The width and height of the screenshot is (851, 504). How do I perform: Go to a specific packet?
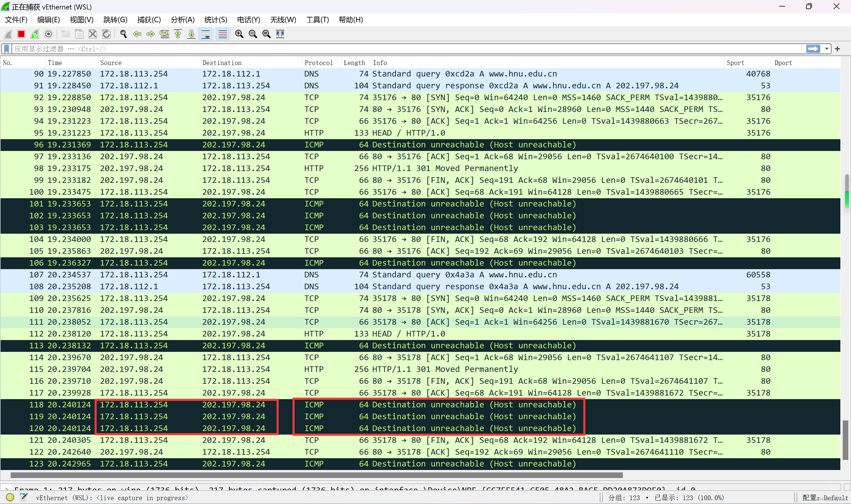[x=164, y=34]
